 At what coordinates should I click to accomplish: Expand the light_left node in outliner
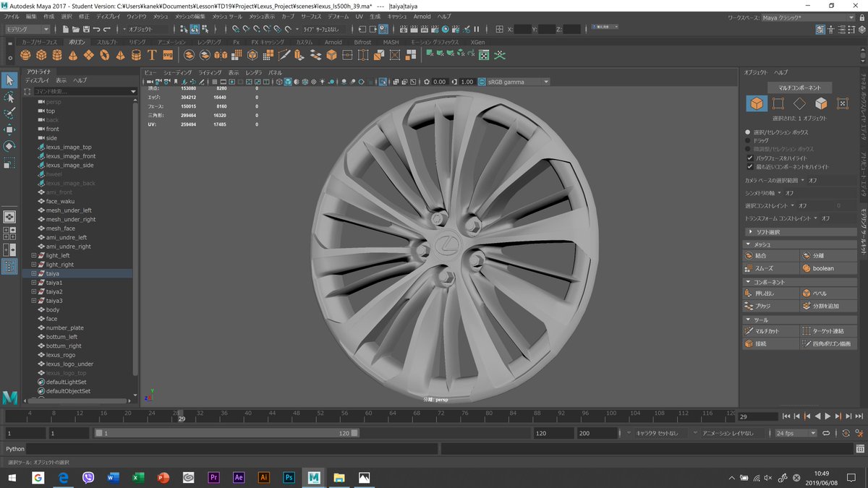tap(33, 255)
